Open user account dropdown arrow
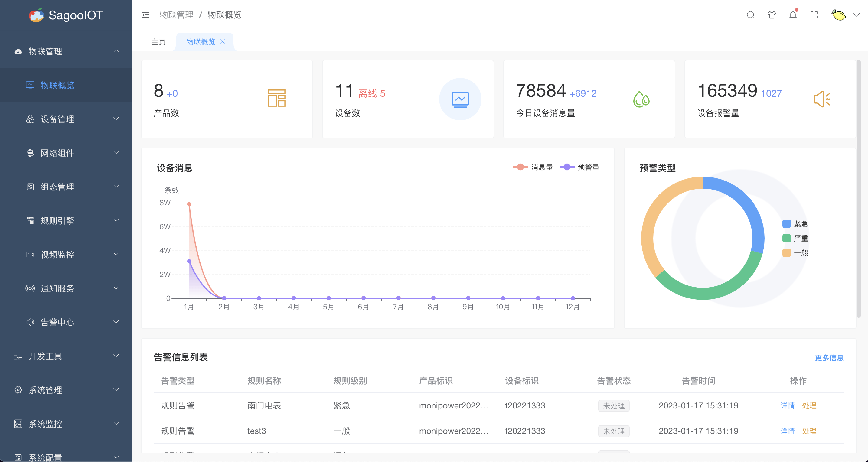868x462 pixels. (856, 15)
